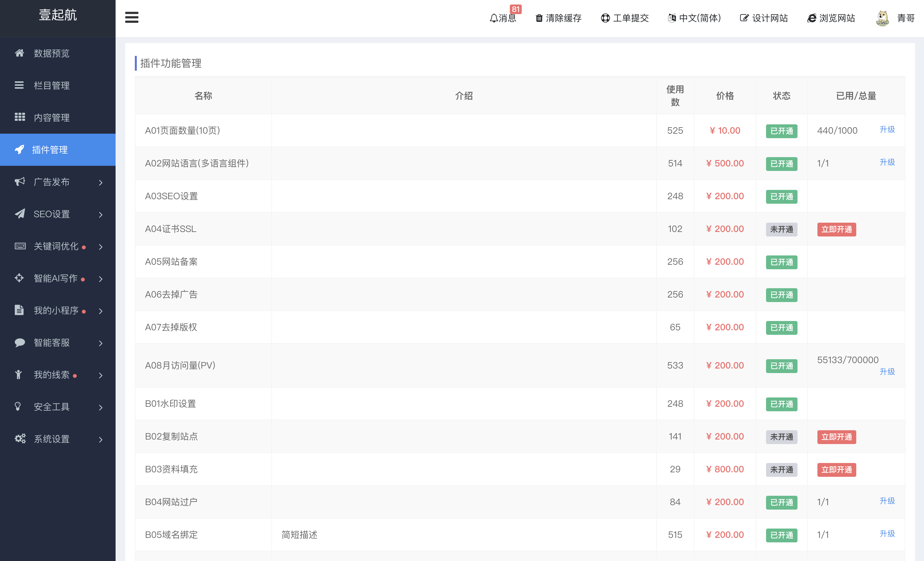Open the message bell notifications

pyautogui.click(x=494, y=18)
